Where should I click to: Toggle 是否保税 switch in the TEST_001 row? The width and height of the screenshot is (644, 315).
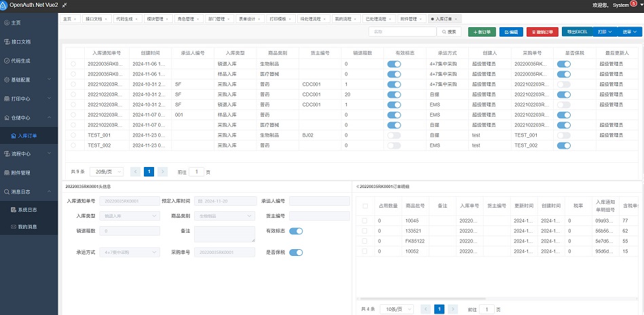point(564,135)
